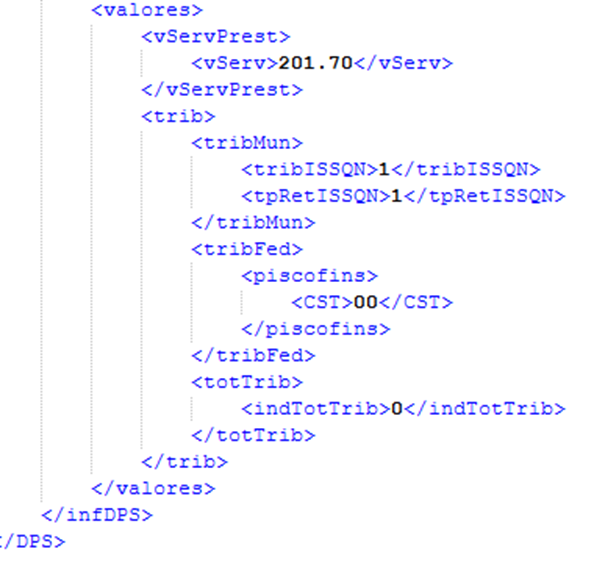Click the opening tribFed tag

247,249
